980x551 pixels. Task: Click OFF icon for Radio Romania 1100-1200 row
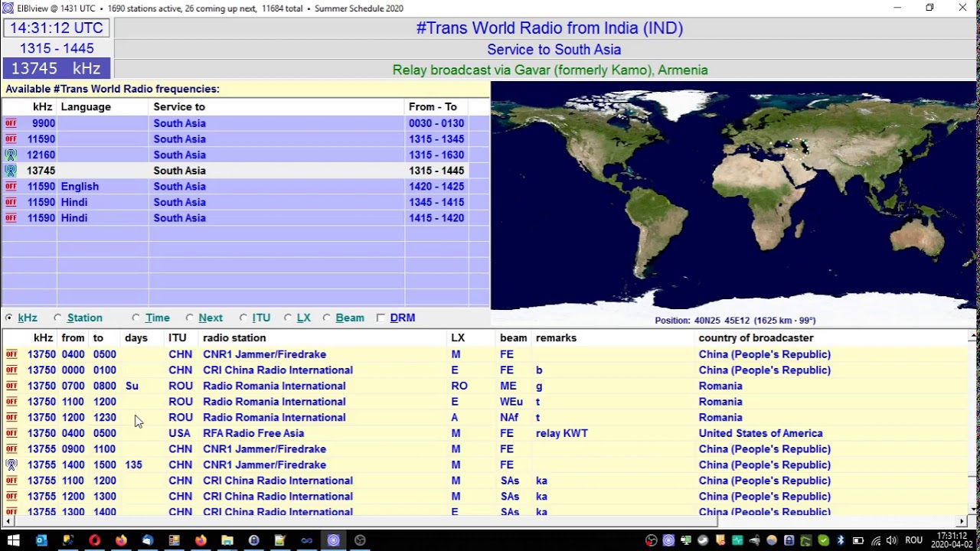pyautogui.click(x=11, y=402)
